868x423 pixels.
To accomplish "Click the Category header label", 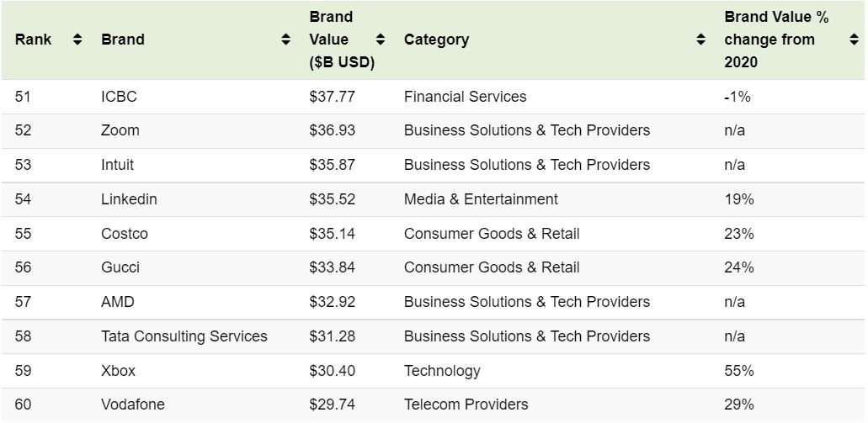I will pyautogui.click(x=436, y=40).
